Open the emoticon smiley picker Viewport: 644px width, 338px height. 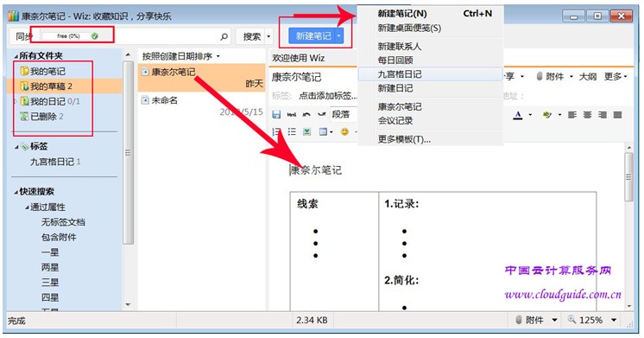(x=344, y=131)
